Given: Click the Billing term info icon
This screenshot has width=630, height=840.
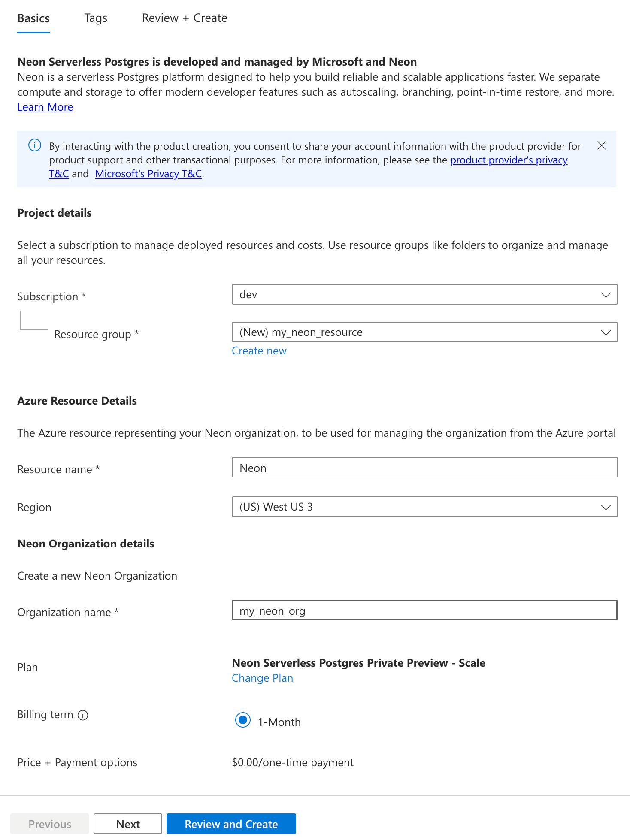Looking at the screenshot, I should (82, 715).
